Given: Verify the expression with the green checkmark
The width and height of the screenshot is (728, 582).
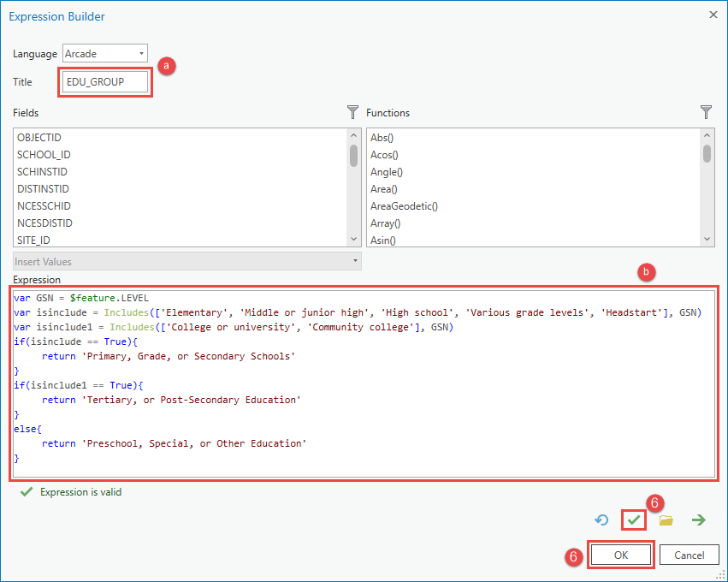Looking at the screenshot, I should point(634,520).
